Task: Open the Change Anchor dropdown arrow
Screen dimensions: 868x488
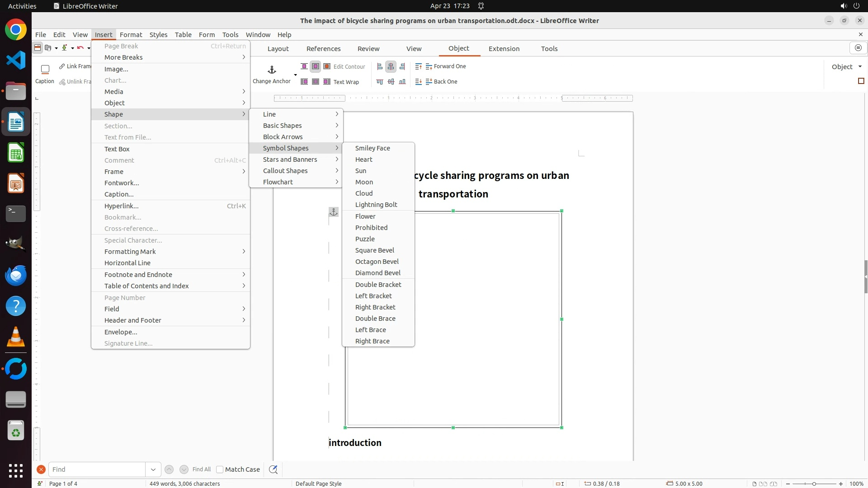Action: click(x=295, y=75)
